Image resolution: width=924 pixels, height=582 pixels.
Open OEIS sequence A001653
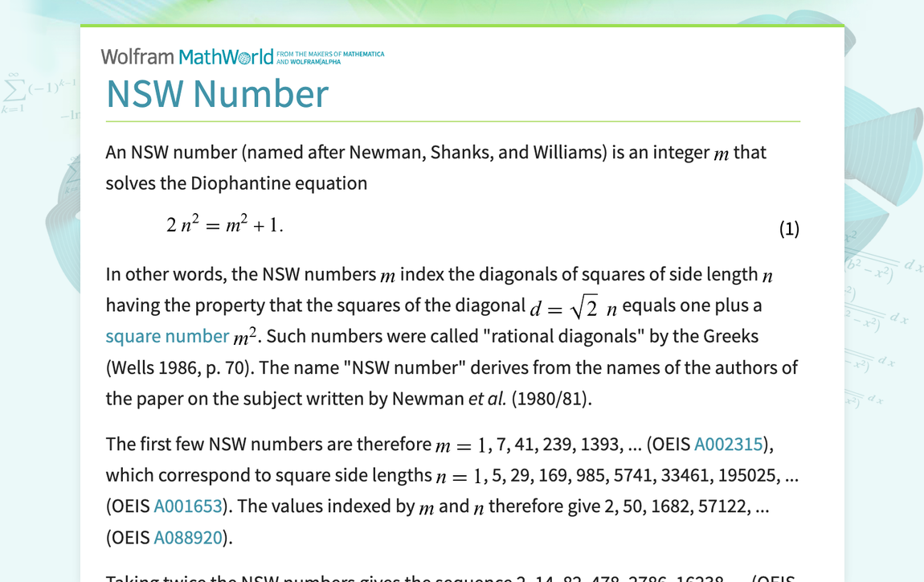(x=188, y=506)
